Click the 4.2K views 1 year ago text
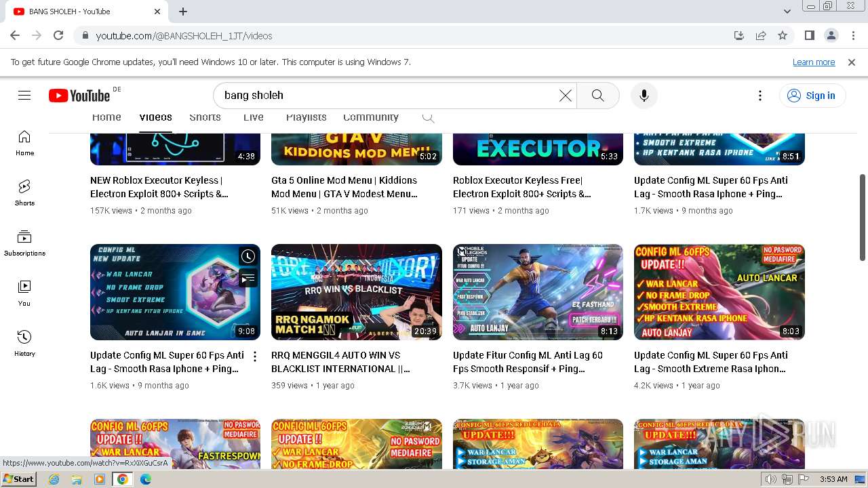The height and width of the screenshot is (488, 868). tap(677, 386)
